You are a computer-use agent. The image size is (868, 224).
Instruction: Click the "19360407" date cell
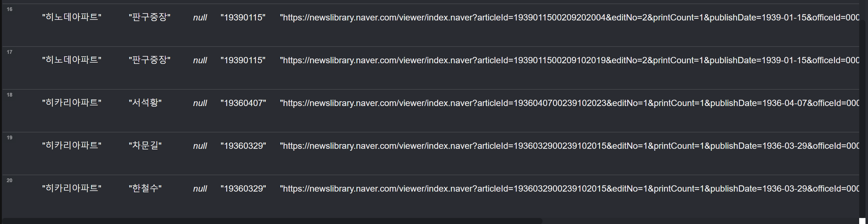click(x=243, y=103)
